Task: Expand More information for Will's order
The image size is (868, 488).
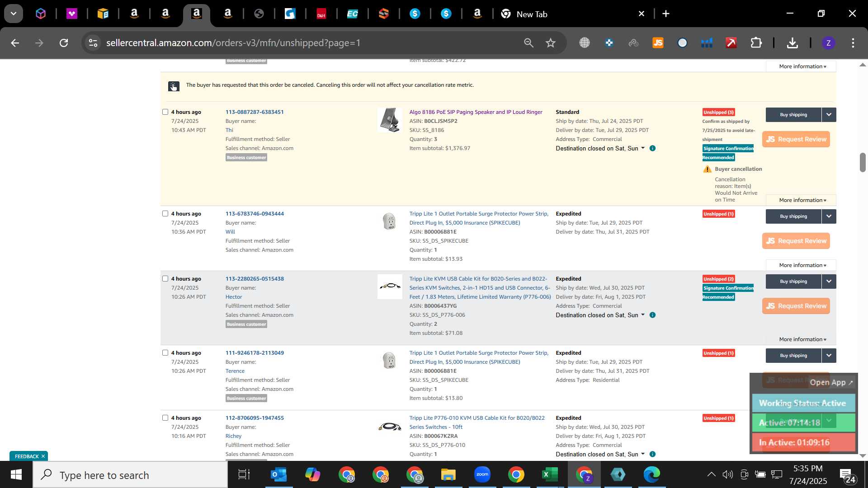Action: (802, 265)
